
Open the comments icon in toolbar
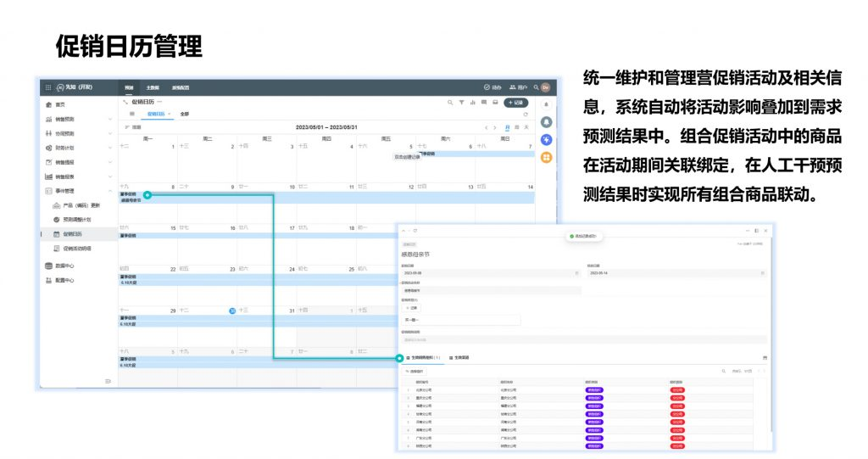coord(484,103)
